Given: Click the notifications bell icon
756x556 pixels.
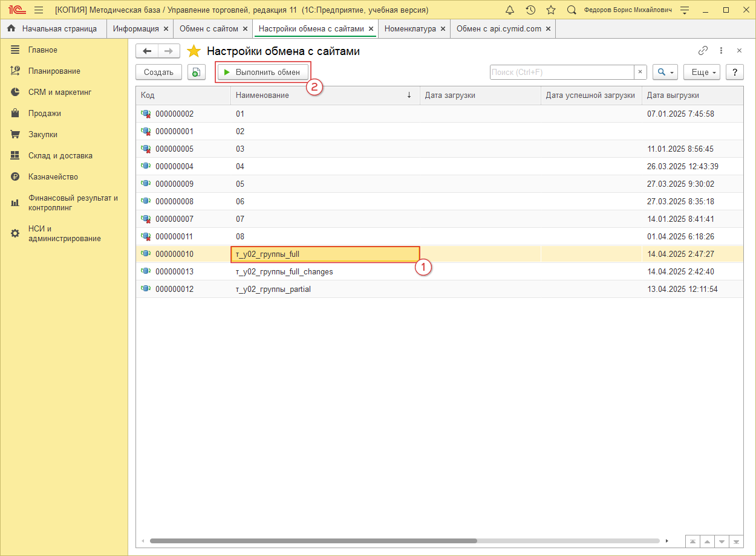Looking at the screenshot, I should click(x=510, y=10).
